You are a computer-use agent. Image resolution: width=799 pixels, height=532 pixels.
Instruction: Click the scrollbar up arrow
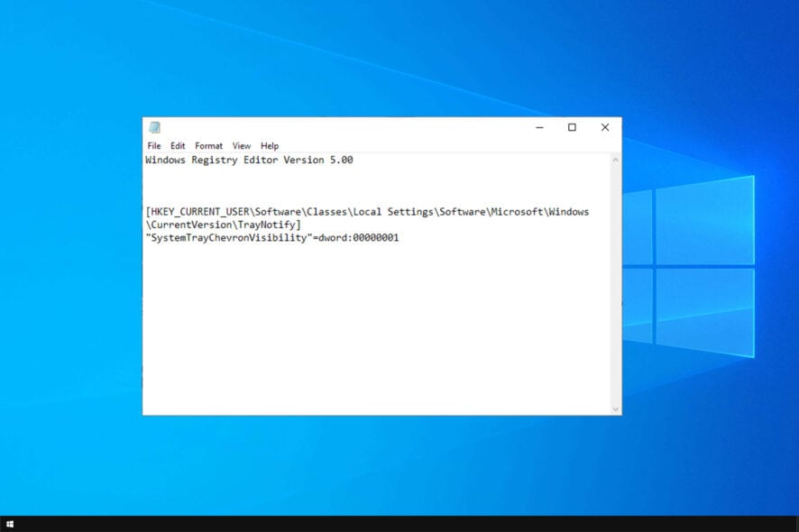[x=616, y=160]
